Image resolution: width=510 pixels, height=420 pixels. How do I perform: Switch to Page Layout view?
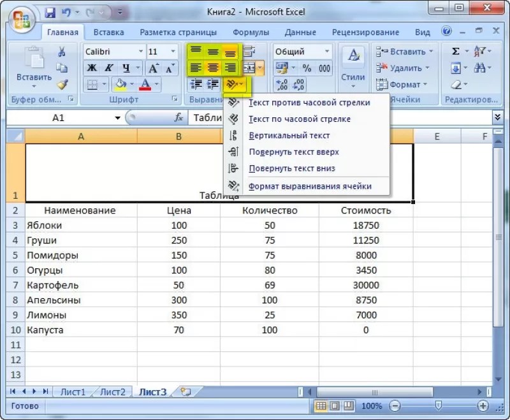click(335, 406)
